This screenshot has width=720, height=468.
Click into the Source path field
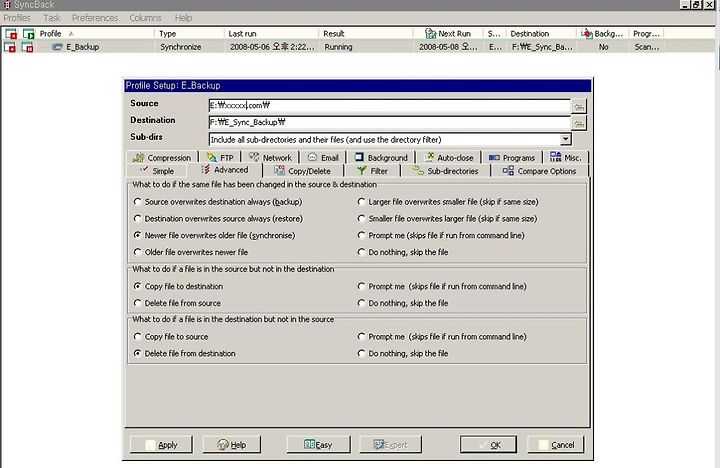pos(389,106)
